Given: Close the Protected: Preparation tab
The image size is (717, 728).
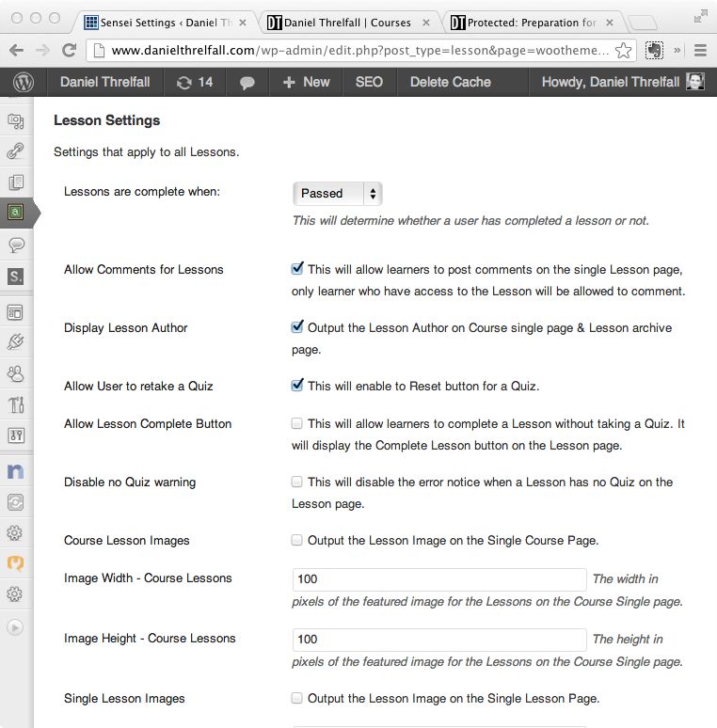Looking at the screenshot, I should click(x=610, y=23).
